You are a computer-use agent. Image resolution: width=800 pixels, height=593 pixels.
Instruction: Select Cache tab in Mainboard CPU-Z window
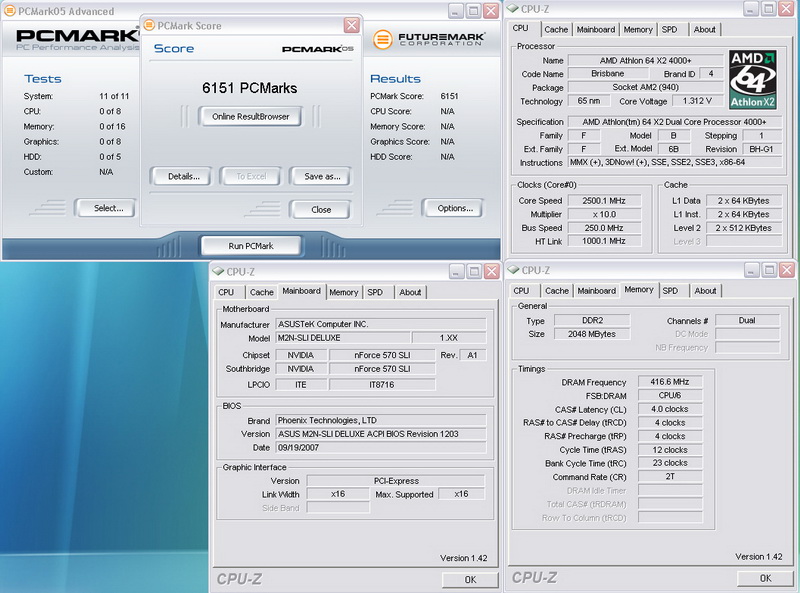pyautogui.click(x=262, y=292)
